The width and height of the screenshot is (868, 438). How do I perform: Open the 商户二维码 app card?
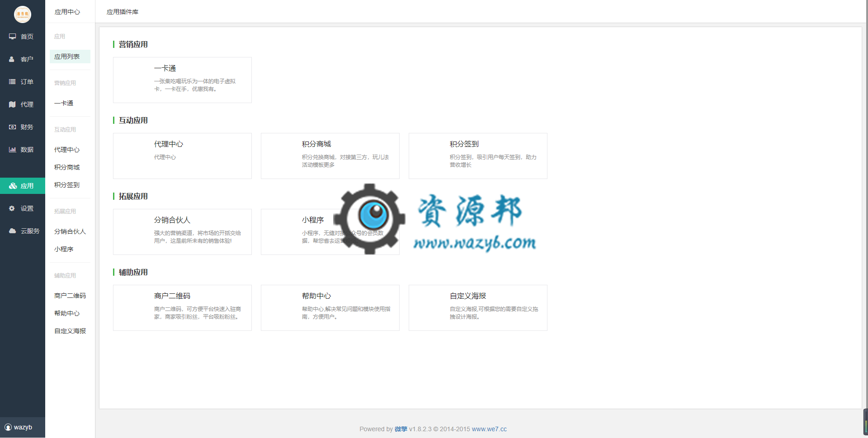tap(182, 308)
